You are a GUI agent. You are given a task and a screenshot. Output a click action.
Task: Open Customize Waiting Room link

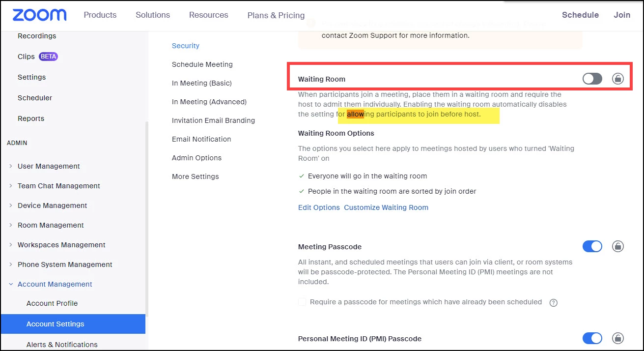386,207
